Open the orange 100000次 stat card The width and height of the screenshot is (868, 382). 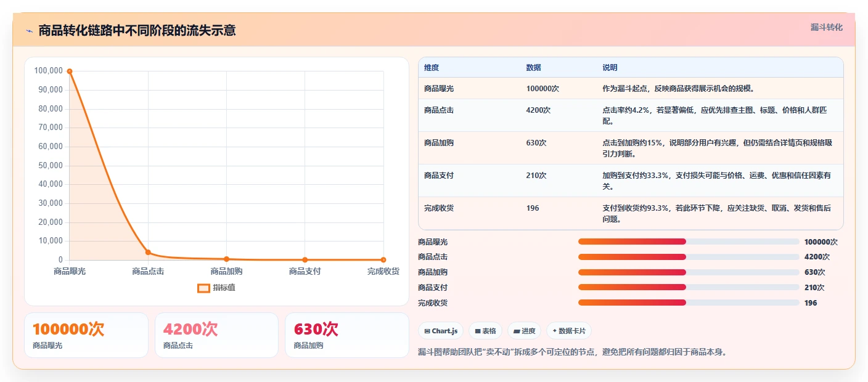[x=86, y=335]
